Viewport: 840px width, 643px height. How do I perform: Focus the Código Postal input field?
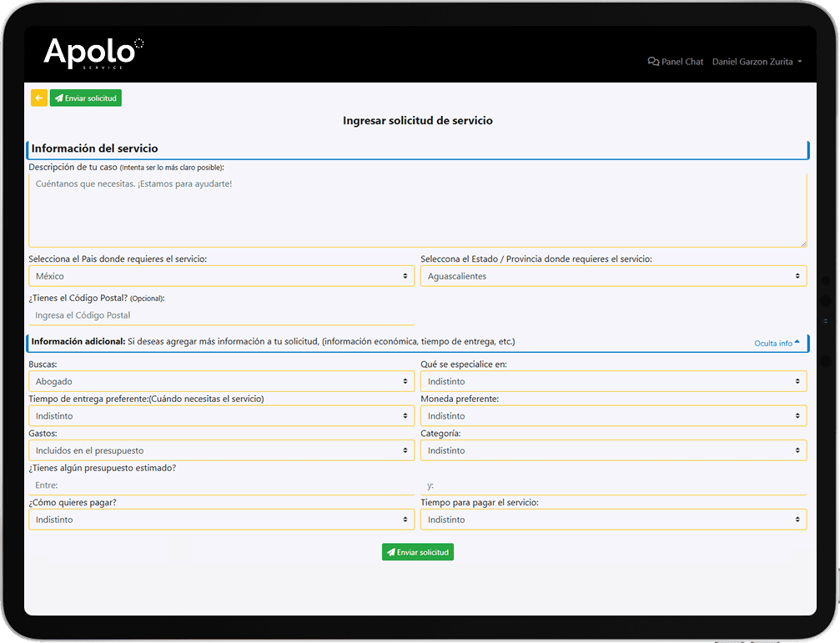click(x=221, y=315)
